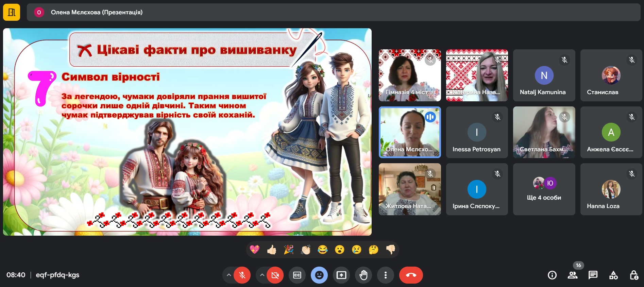Open the meeting details info icon

[x=552, y=275]
